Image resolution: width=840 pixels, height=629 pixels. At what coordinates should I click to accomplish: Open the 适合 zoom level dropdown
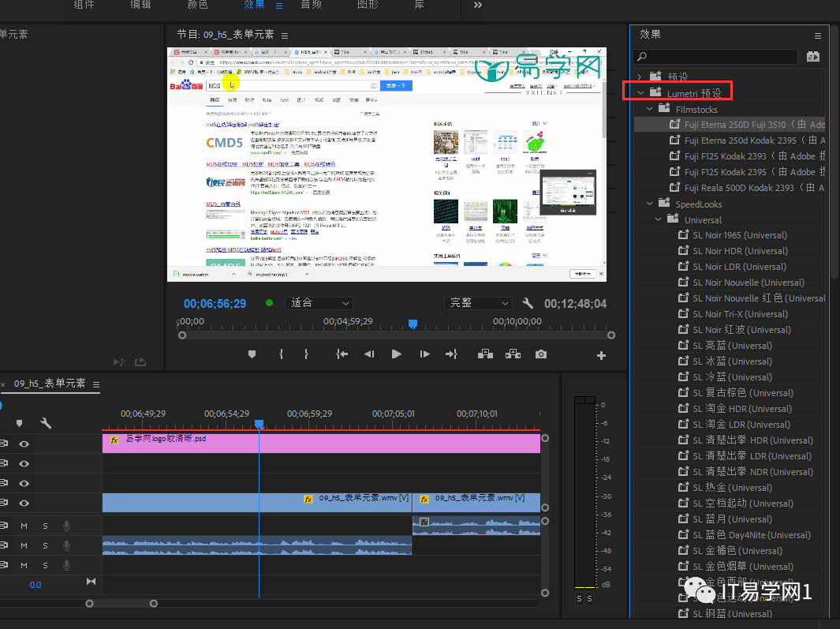[319, 303]
